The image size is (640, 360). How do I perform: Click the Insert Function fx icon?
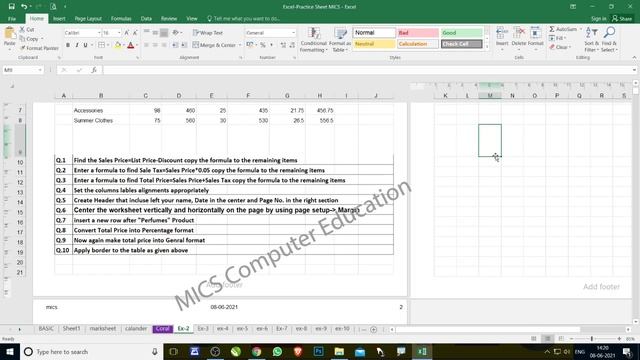(94, 70)
